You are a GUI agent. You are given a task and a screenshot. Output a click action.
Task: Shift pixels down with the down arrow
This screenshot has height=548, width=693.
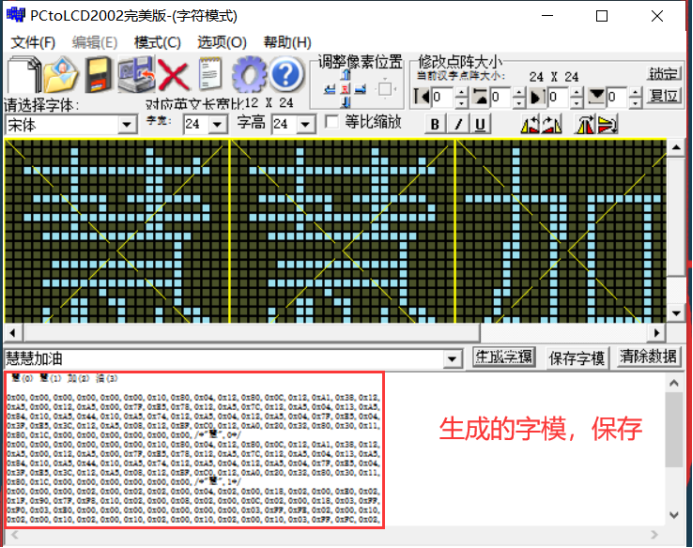click(x=346, y=103)
